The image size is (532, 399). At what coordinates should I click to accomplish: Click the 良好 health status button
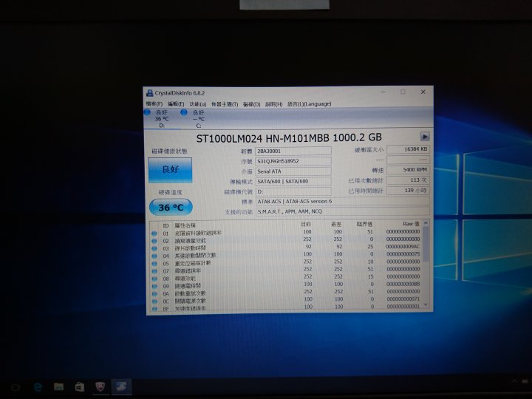(170, 170)
